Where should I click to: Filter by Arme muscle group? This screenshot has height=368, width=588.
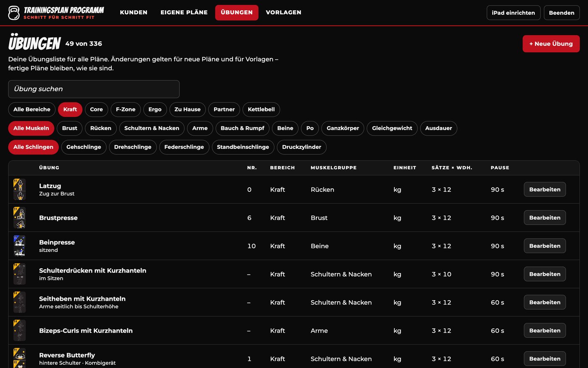point(200,128)
